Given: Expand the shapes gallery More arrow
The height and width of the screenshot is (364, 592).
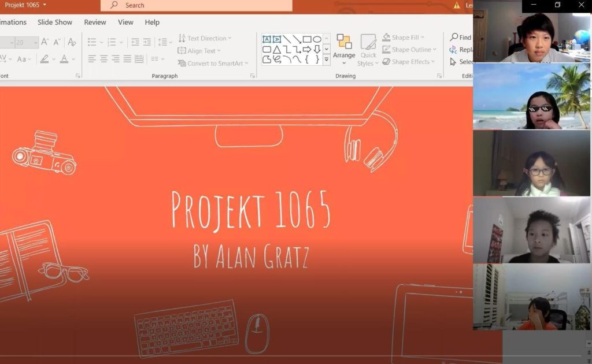Looking at the screenshot, I should pyautogui.click(x=327, y=60).
